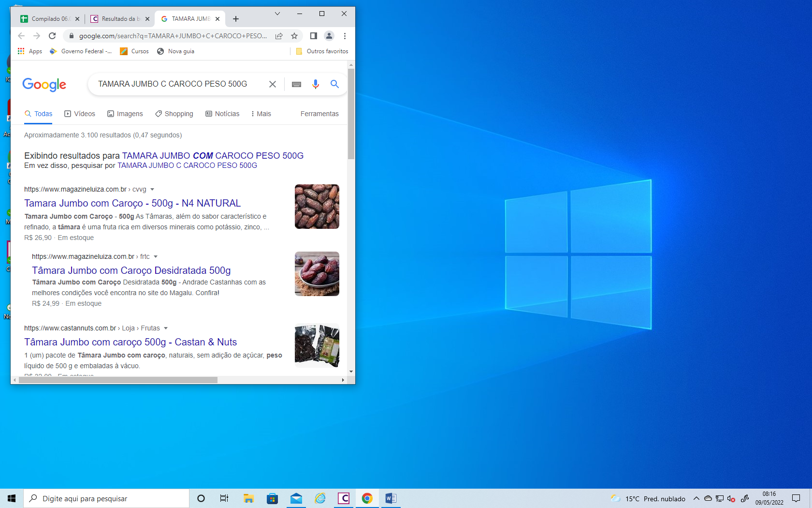Image resolution: width=812 pixels, height=508 pixels.
Task: Open the on-screen keyboard input tool
Action: click(x=296, y=84)
